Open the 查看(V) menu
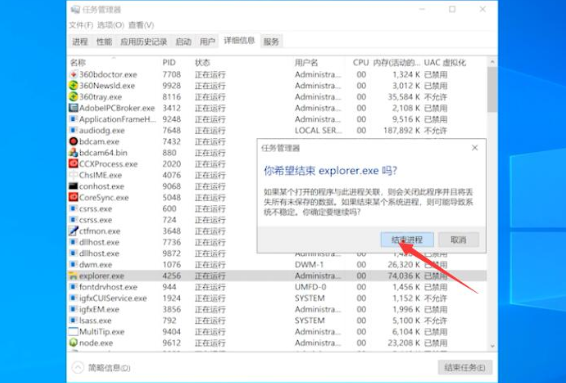 (141, 25)
